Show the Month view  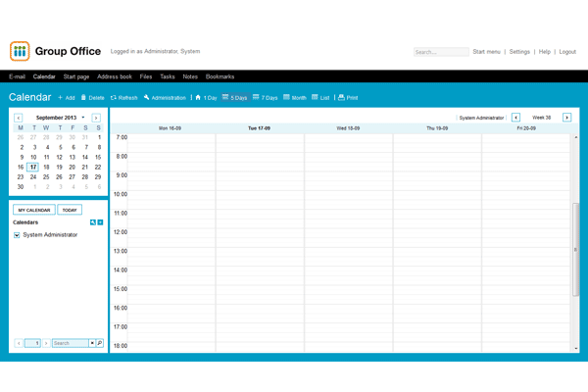(x=286, y=98)
